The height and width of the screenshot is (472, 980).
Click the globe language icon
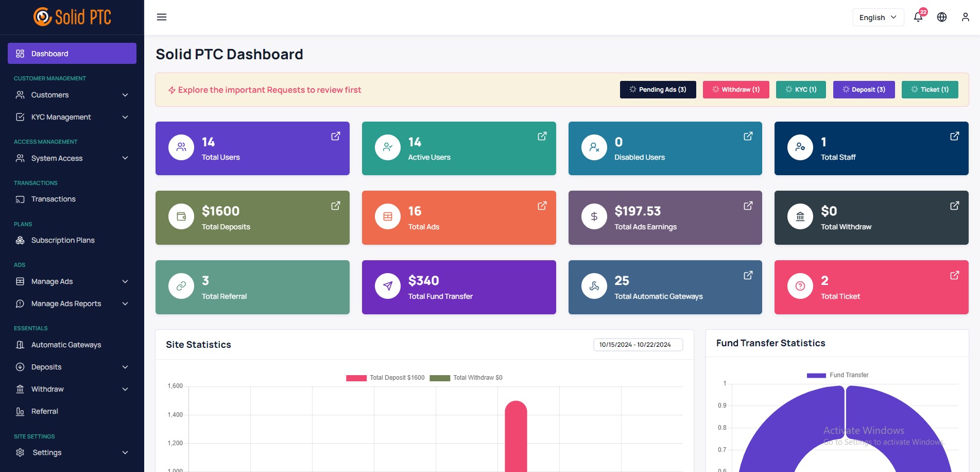click(942, 17)
